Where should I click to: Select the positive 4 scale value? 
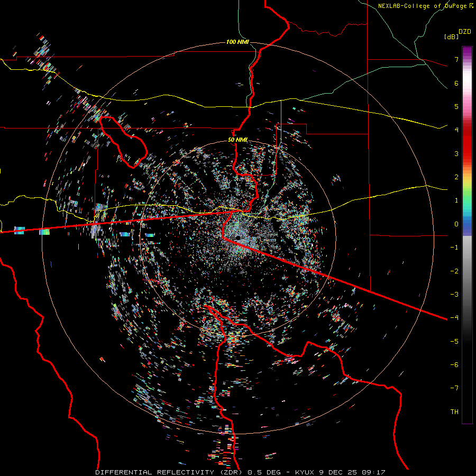pos(456,130)
